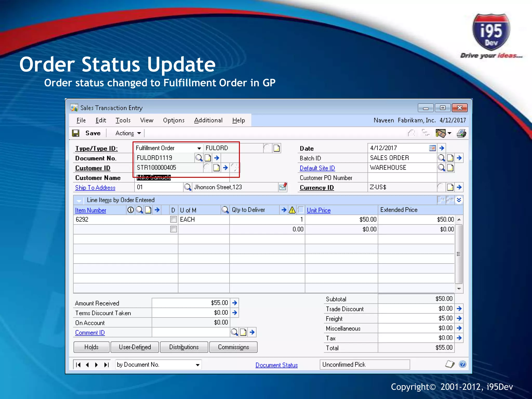The height and width of the screenshot is (399, 532).
Task: Open Options menu
Action: pos(174,120)
